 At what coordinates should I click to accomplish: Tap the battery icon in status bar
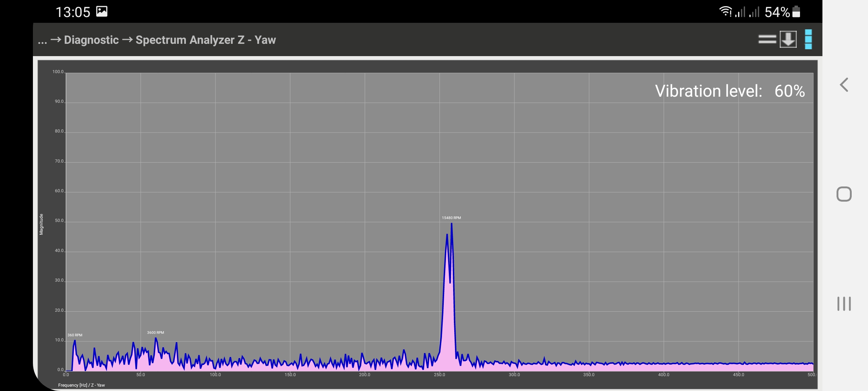(796, 12)
